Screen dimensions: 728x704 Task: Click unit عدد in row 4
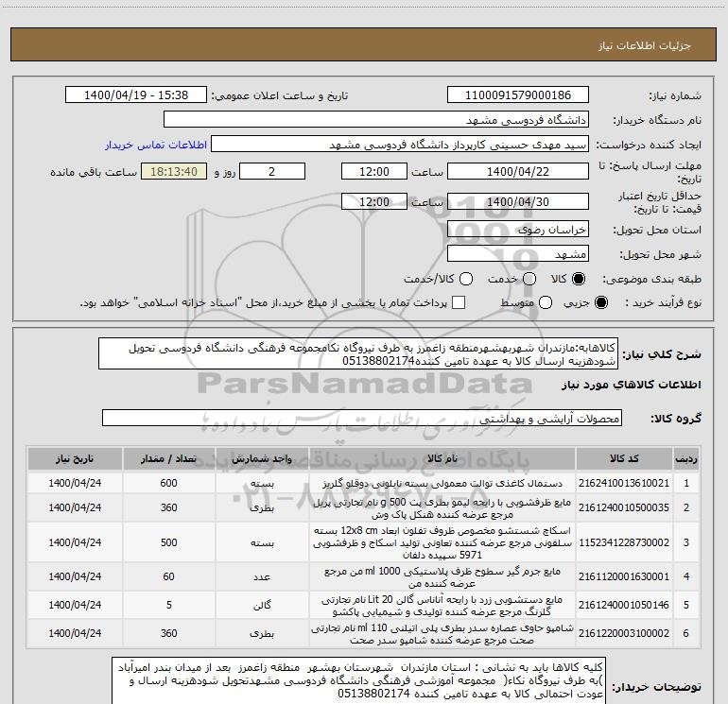[262, 576]
